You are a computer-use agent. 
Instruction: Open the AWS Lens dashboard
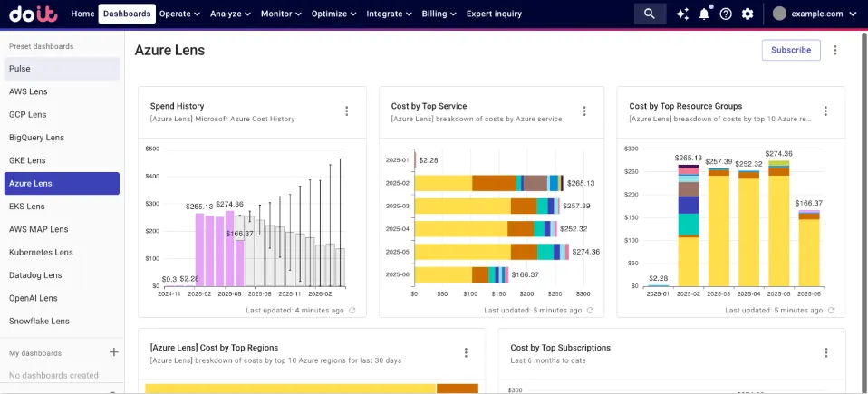coord(62,91)
